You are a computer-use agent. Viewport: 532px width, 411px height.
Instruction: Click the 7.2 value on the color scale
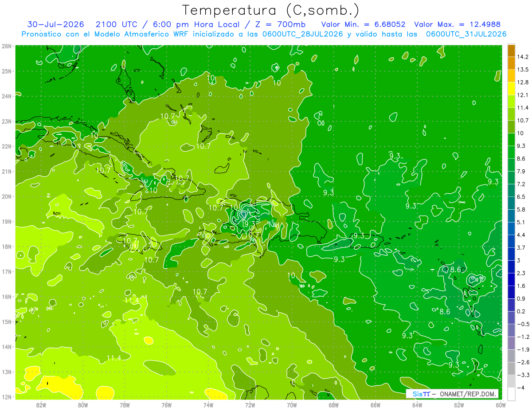click(521, 184)
